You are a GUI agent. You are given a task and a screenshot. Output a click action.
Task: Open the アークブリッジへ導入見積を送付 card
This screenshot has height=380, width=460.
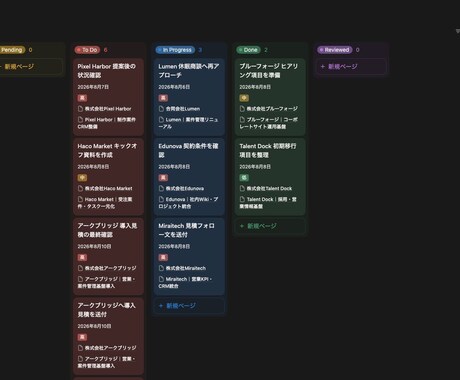tap(108, 336)
